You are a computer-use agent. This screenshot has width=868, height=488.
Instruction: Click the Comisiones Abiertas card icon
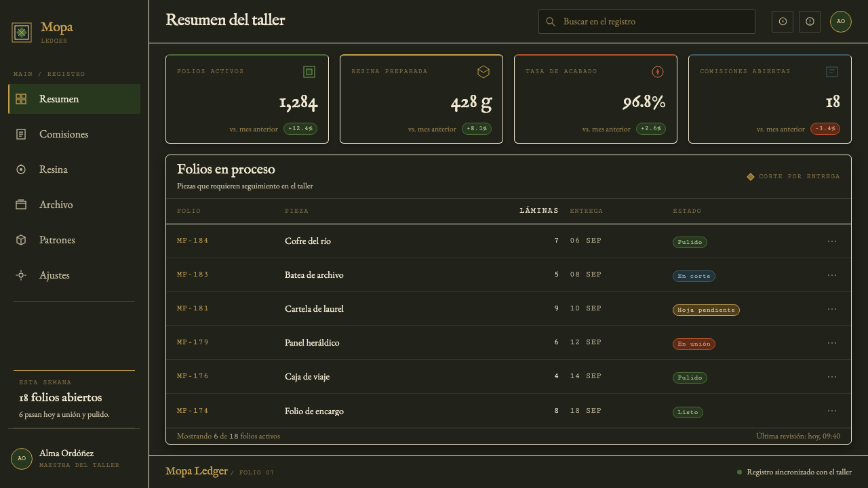[832, 72]
